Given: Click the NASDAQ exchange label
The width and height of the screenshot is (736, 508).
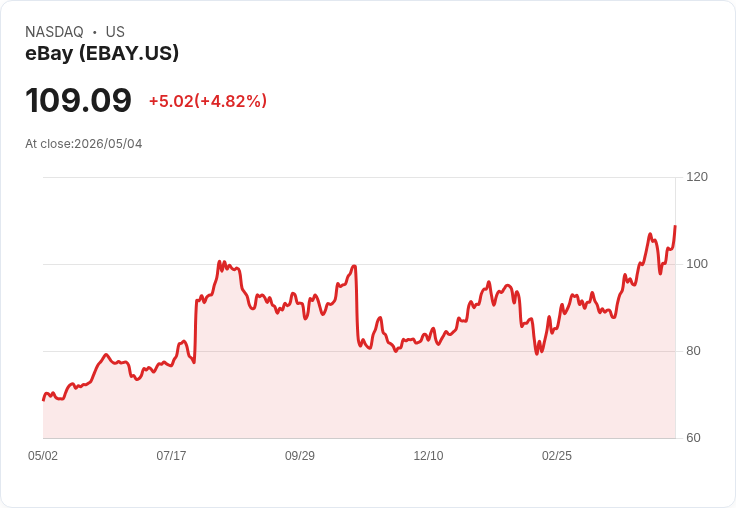Looking at the screenshot, I should point(54,32).
